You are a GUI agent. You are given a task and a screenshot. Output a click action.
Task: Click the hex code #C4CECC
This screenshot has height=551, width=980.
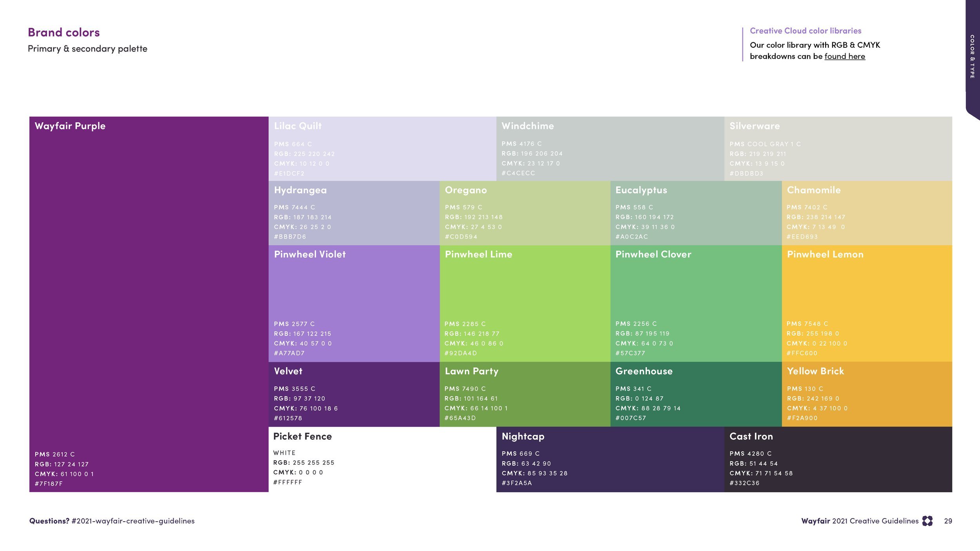click(x=518, y=173)
